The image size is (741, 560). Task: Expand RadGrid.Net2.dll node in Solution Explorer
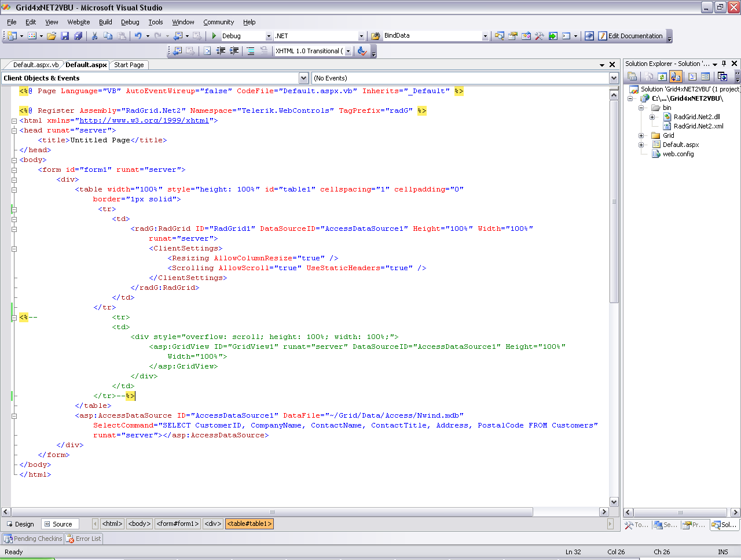tap(652, 117)
